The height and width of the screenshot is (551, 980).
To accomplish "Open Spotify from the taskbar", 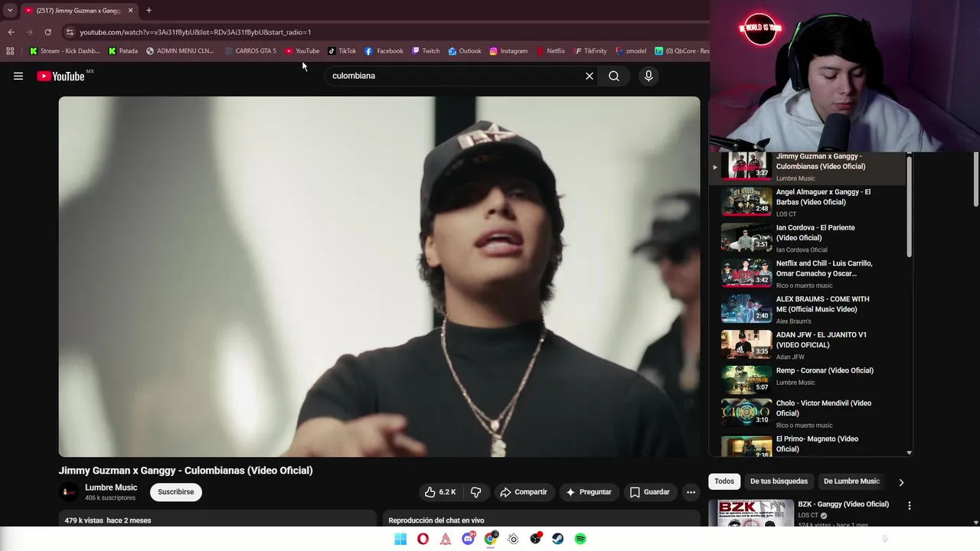I will pos(580,539).
